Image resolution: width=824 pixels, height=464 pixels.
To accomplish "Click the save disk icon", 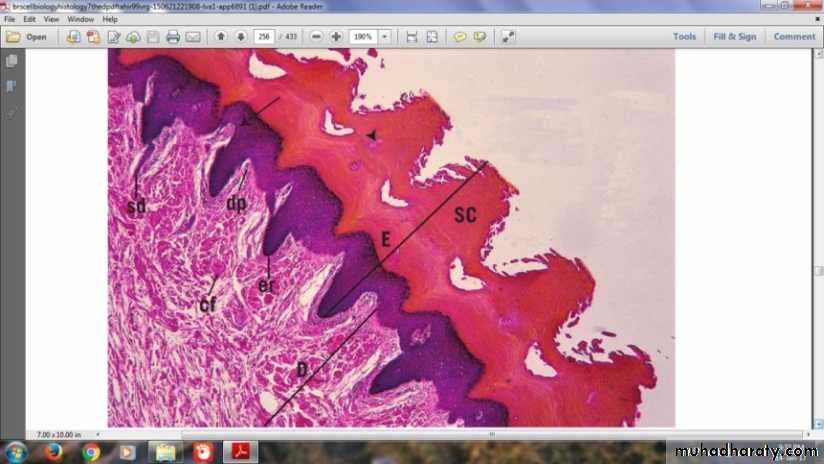I will point(153,37).
